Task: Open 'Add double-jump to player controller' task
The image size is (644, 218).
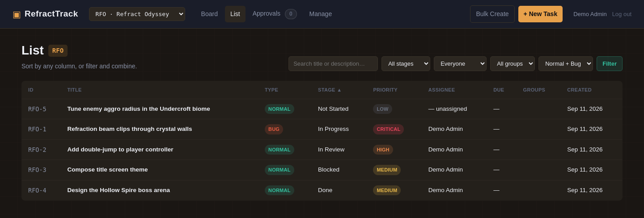Action: [x=120, y=149]
